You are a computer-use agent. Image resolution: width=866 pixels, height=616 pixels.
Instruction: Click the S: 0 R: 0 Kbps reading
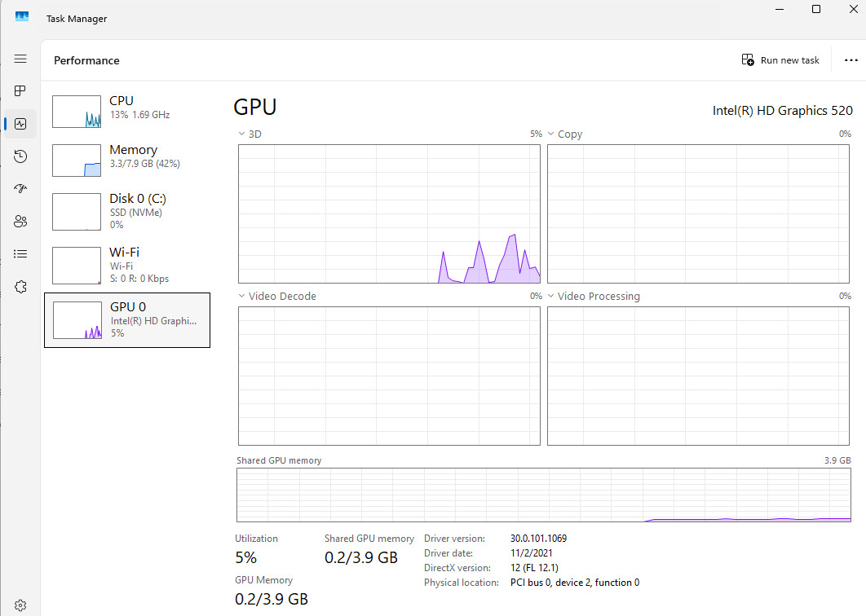point(139,279)
